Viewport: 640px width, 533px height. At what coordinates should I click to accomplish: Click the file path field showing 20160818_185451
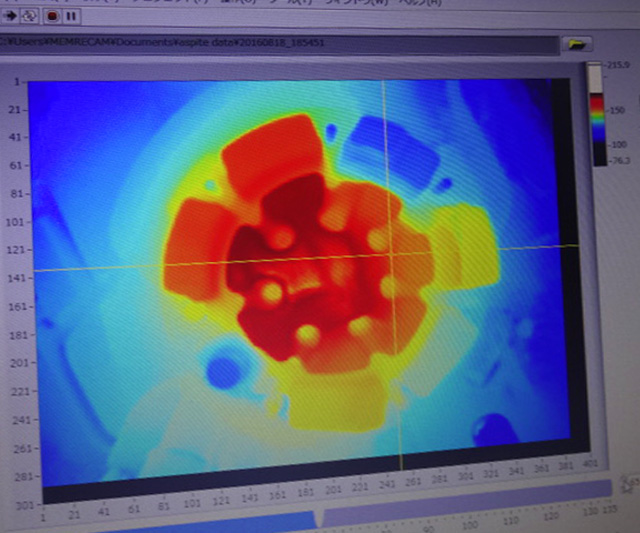pos(279,43)
